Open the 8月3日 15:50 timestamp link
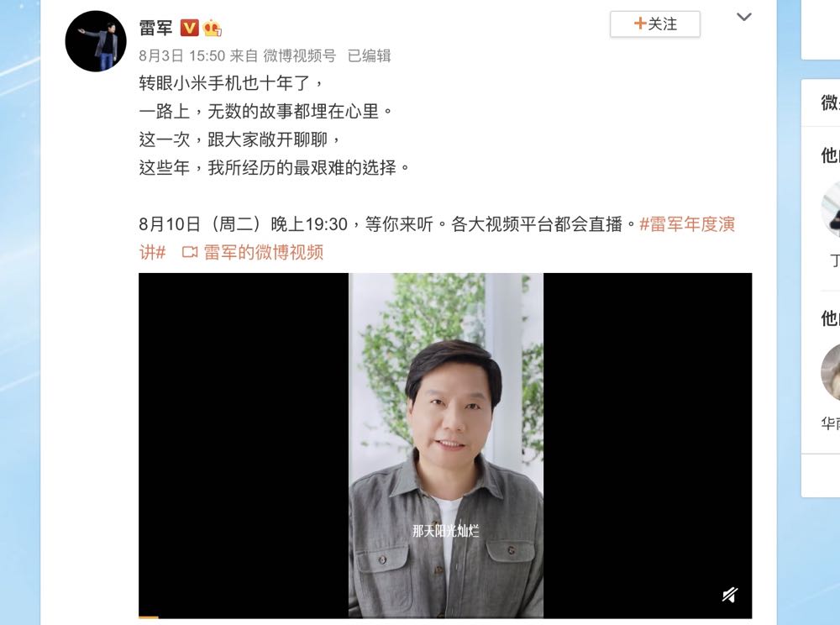Image resolution: width=840 pixels, height=625 pixels. [x=181, y=55]
